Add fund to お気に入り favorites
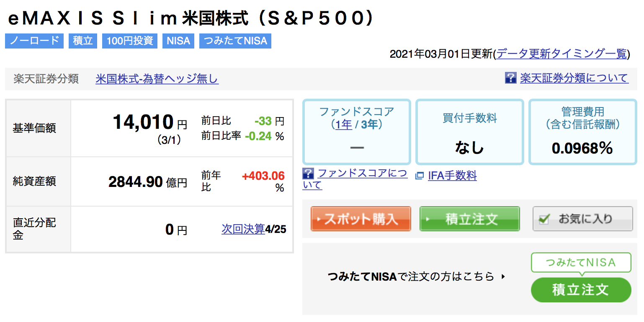644x322 pixels. click(x=582, y=219)
